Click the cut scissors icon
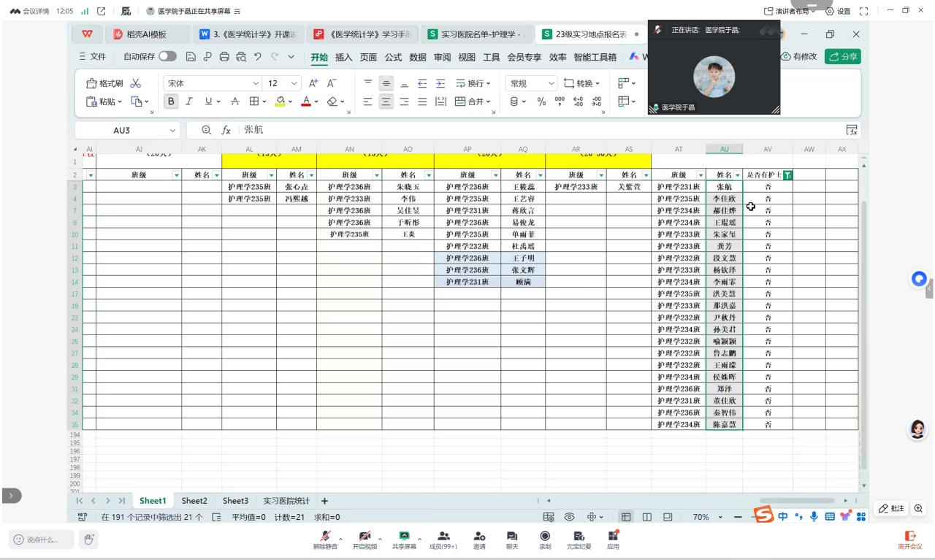 [136, 83]
